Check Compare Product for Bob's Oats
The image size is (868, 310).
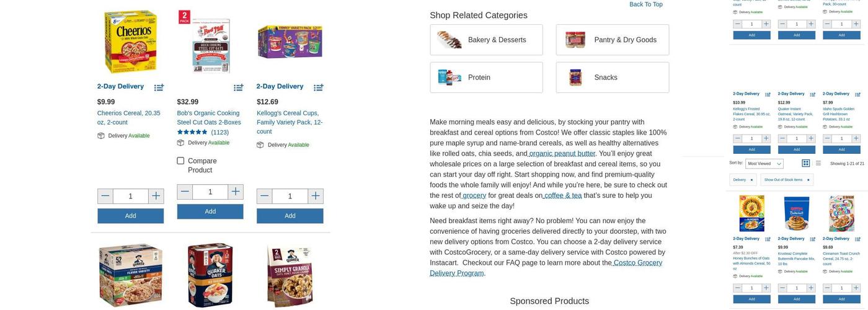point(181,161)
